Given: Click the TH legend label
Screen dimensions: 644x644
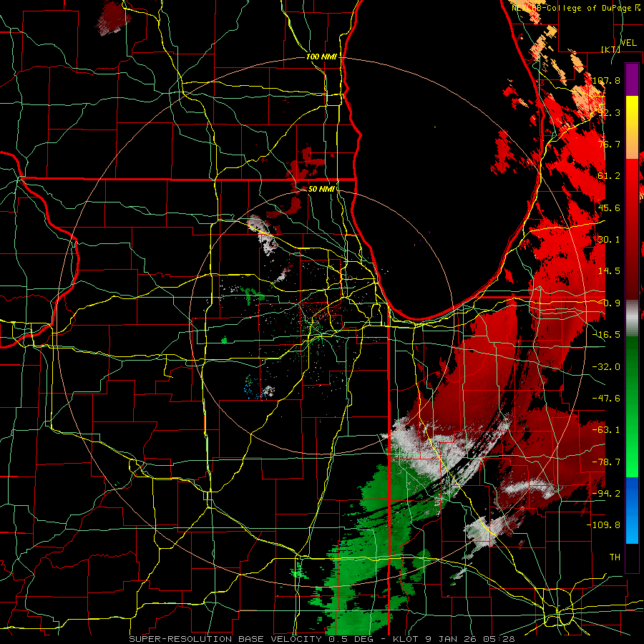Looking at the screenshot, I should 615,557.
